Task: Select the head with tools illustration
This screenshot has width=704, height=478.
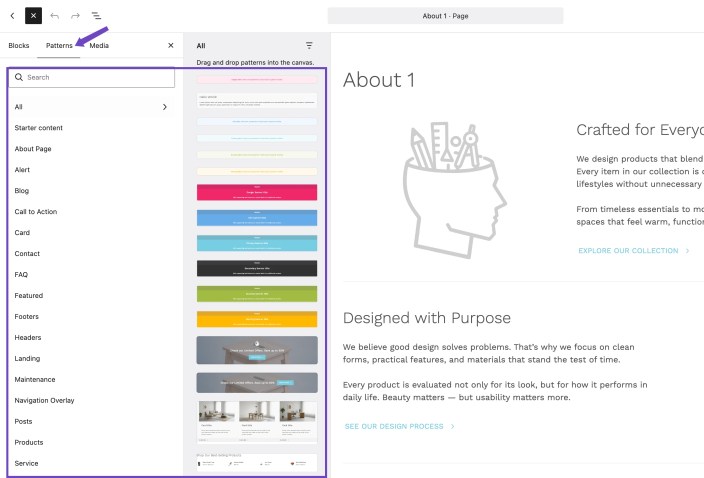Action: tap(455, 190)
